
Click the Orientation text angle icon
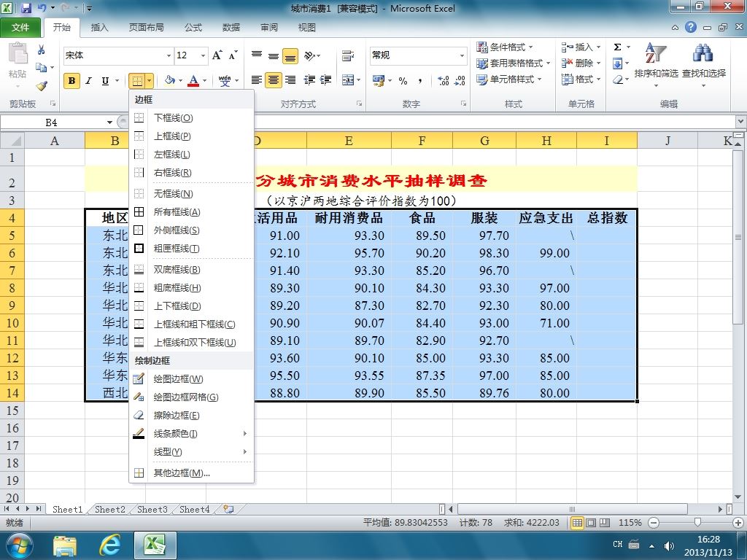click(309, 55)
